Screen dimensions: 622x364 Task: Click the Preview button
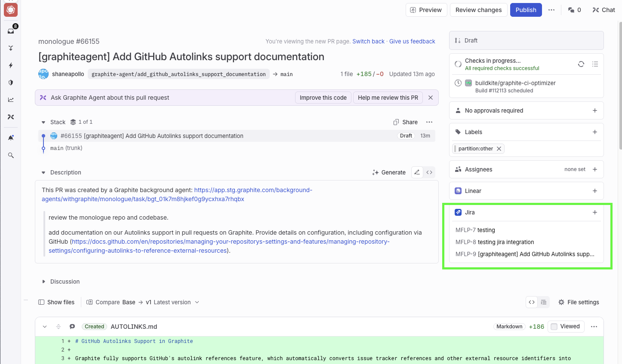(426, 10)
